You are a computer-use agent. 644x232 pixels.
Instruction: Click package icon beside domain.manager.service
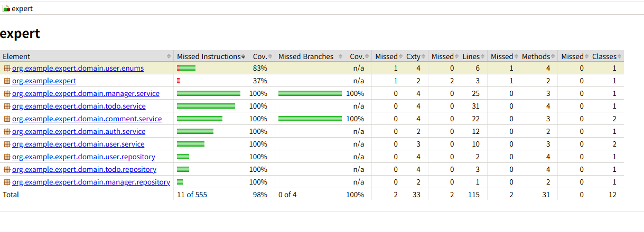coord(7,93)
